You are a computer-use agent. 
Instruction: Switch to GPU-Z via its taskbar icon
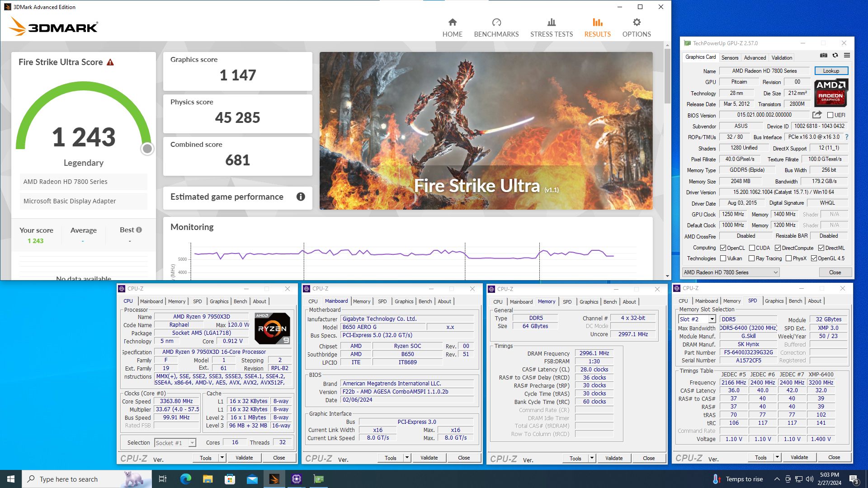click(x=319, y=479)
